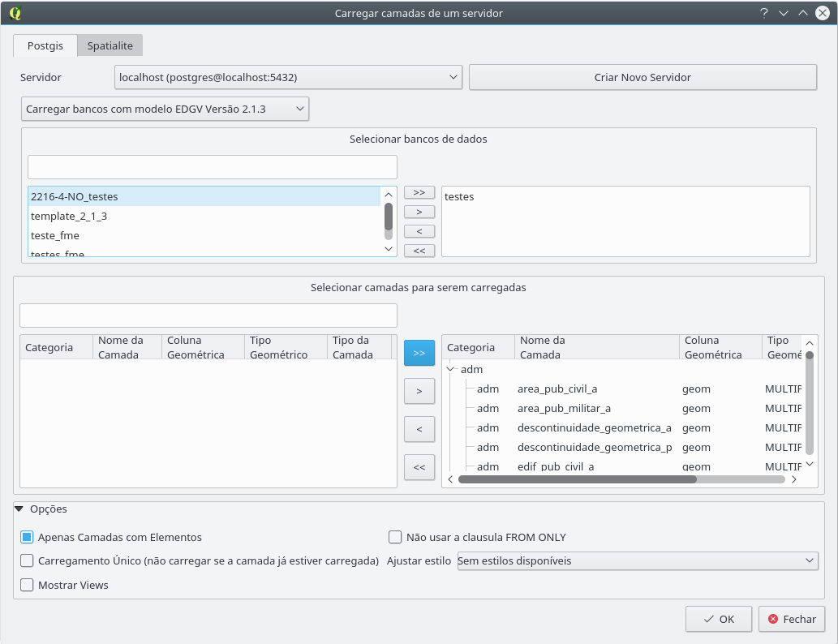Image resolution: width=838 pixels, height=644 pixels.
Task: Click the layer filter text field
Action: click(x=208, y=316)
